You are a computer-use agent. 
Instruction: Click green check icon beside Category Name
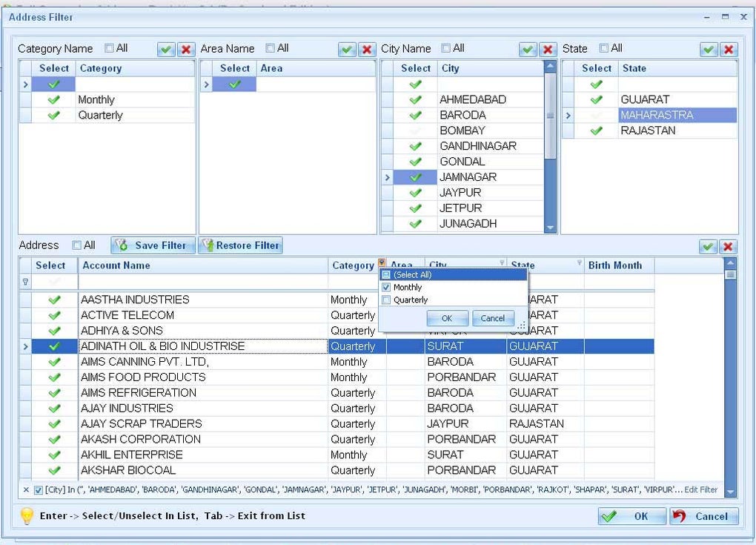pyautogui.click(x=166, y=49)
